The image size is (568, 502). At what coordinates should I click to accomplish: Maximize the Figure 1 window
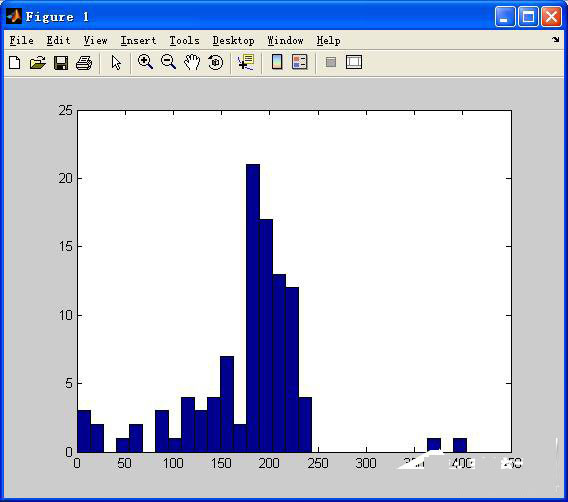click(x=528, y=17)
